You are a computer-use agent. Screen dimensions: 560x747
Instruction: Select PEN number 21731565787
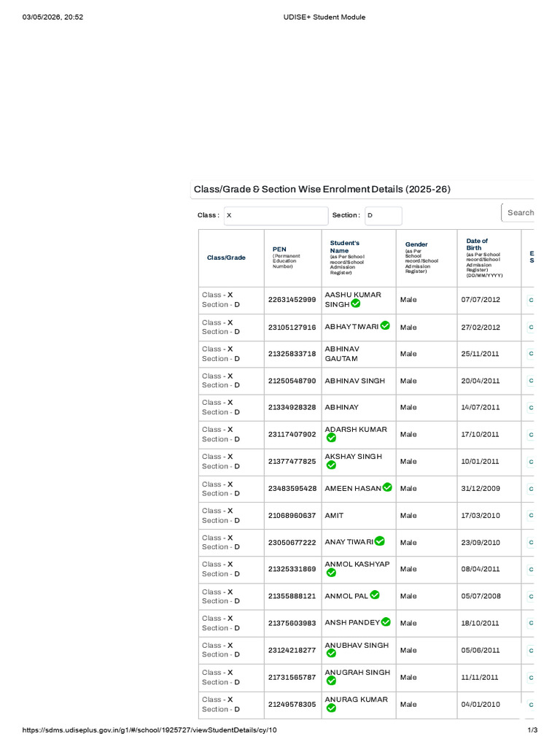[x=292, y=678]
